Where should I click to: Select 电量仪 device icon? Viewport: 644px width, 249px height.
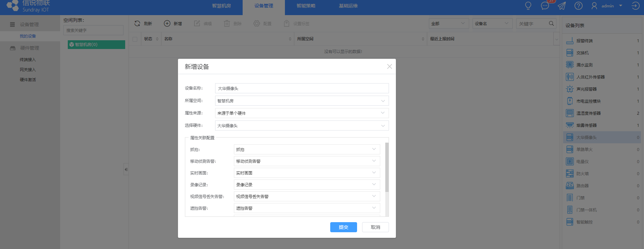pos(570,161)
